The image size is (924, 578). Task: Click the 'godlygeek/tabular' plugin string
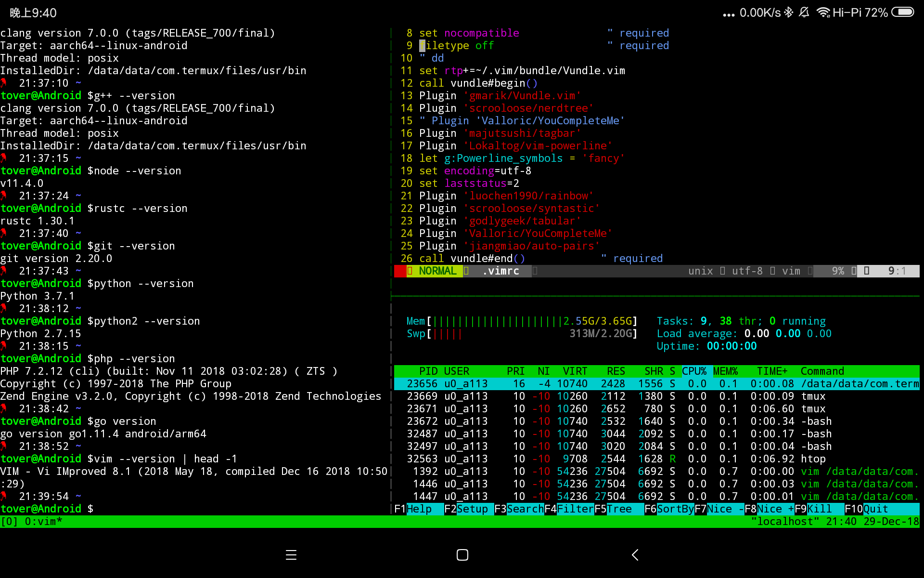[522, 221]
